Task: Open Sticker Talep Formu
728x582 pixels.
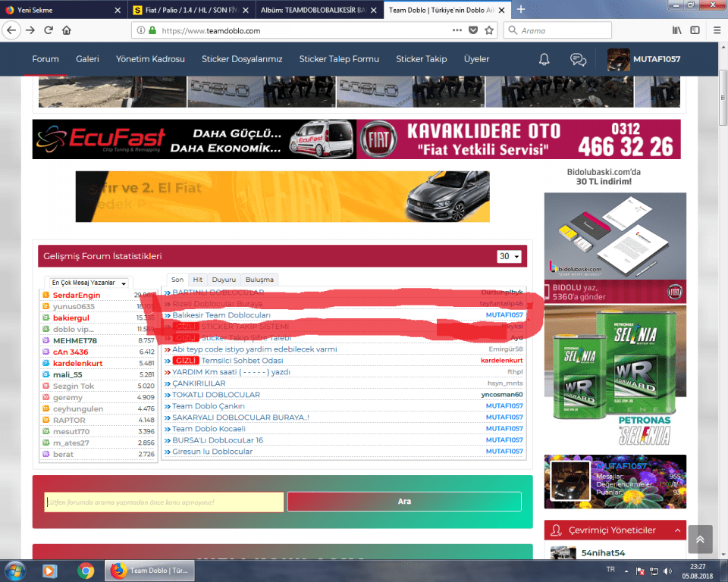Action: tap(339, 59)
